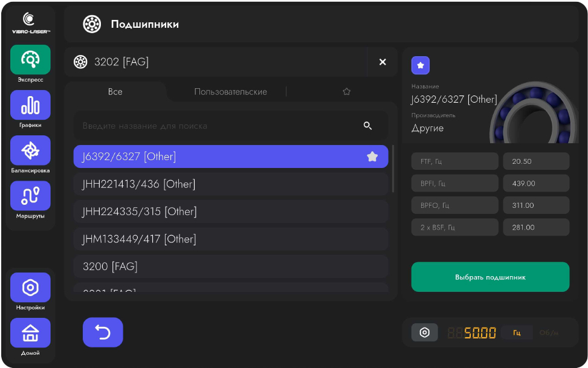The image size is (588, 368).
Task: Select the 3200 [FAG] bearing
Action: tap(231, 266)
